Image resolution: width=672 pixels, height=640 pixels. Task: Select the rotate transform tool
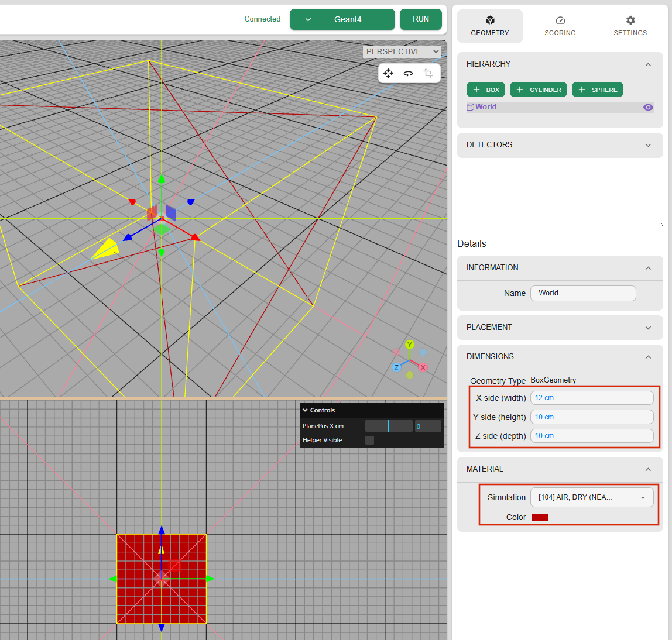(408, 73)
